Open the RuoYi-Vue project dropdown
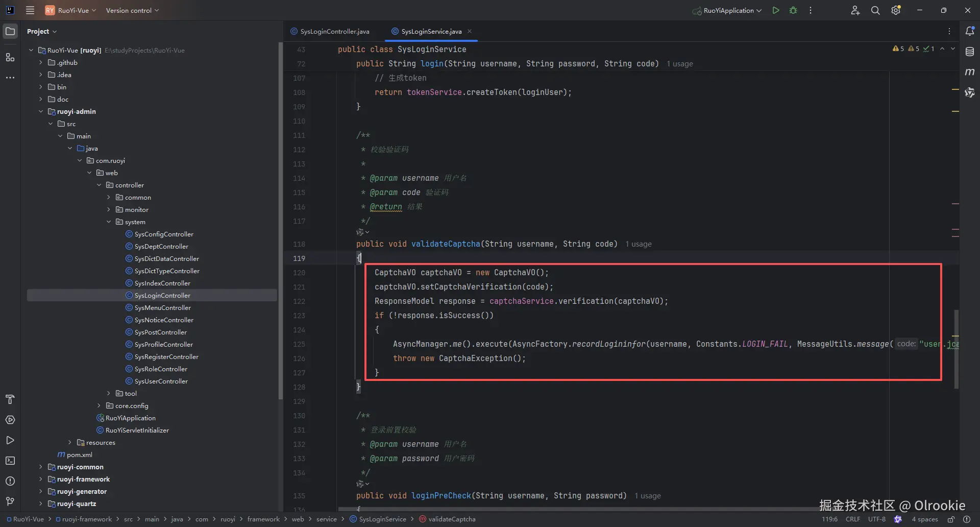This screenshot has height=527, width=980. click(70, 10)
